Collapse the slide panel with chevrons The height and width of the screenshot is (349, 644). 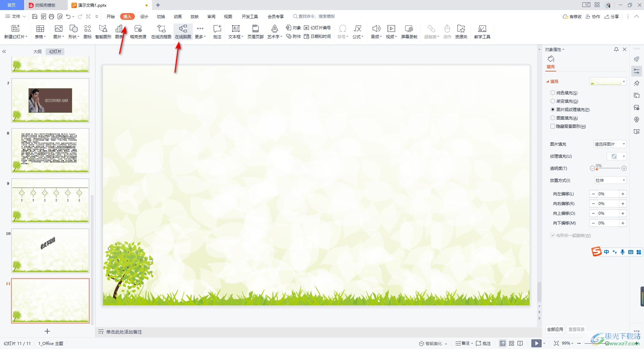tap(4, 51)
